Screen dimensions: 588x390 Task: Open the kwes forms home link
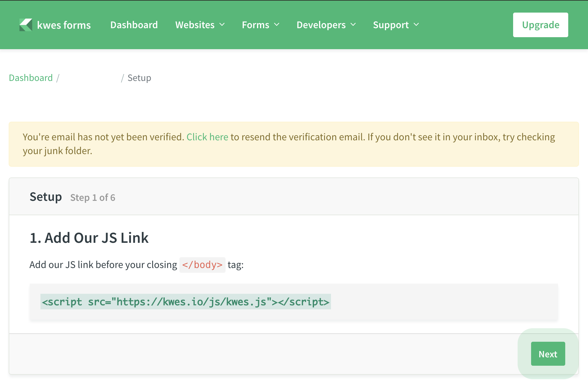(55, 25)
